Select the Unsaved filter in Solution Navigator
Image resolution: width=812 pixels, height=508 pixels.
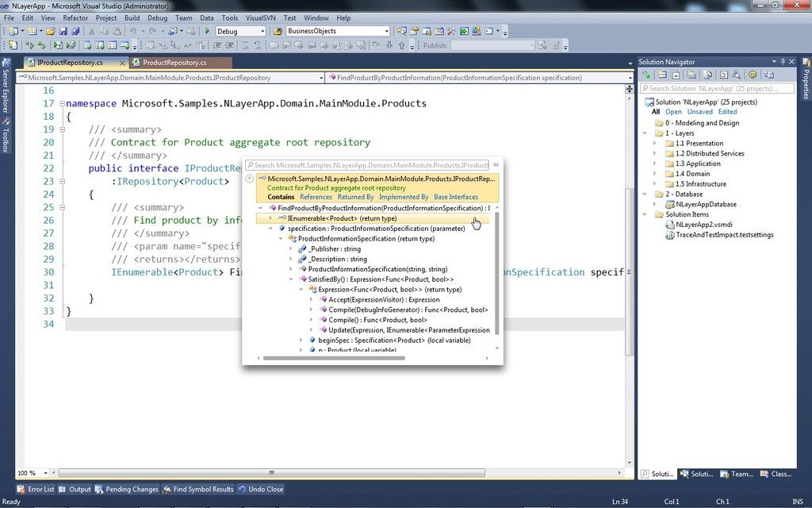(699, 112)
